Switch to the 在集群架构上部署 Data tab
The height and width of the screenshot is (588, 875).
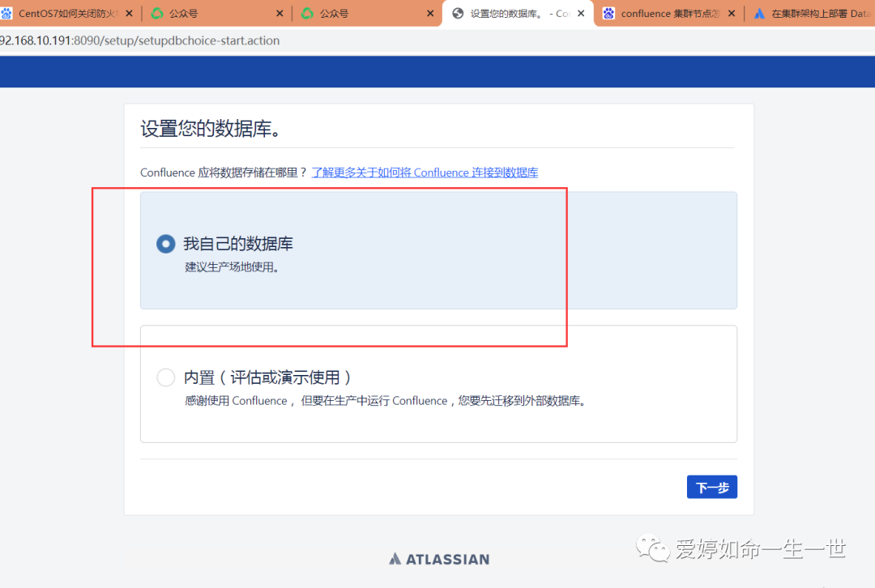(x=812, y=14)
